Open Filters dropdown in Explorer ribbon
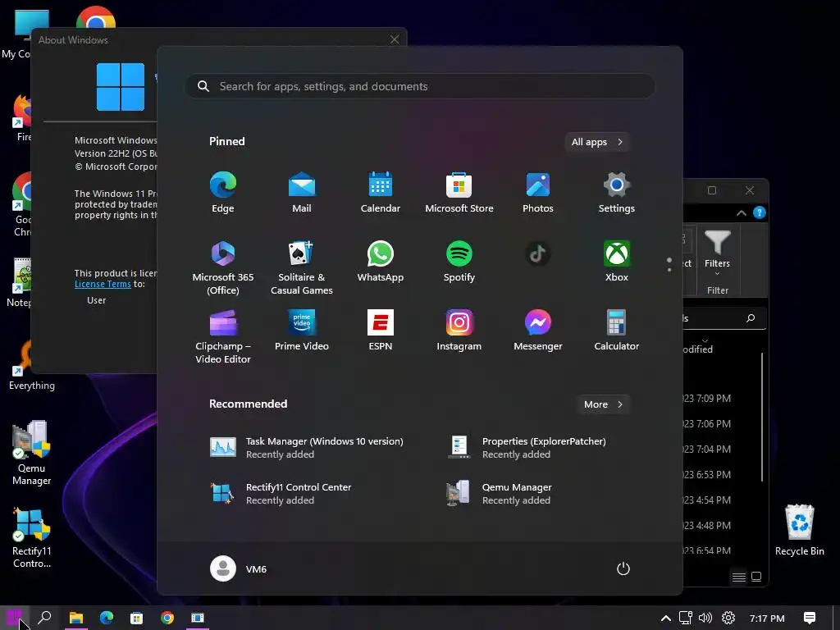Image resolution: width=840 pixels, height=630 pixels. tap(717, 253)
